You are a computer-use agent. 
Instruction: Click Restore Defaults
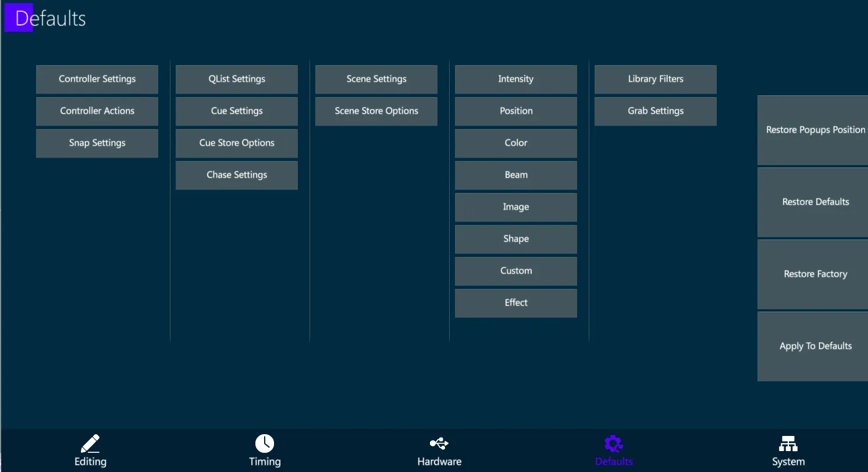pos(813,202)
